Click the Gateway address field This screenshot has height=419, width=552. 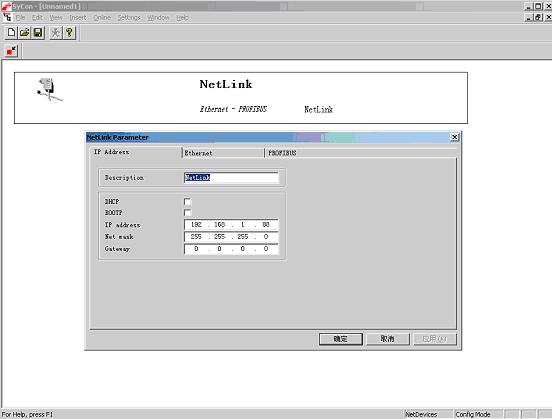[x=231, y=249]
